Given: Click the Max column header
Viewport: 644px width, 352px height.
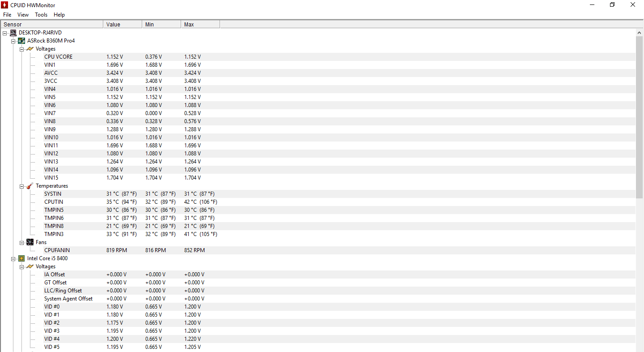Looking at the screenshot, I should click(x=200, y=25).
